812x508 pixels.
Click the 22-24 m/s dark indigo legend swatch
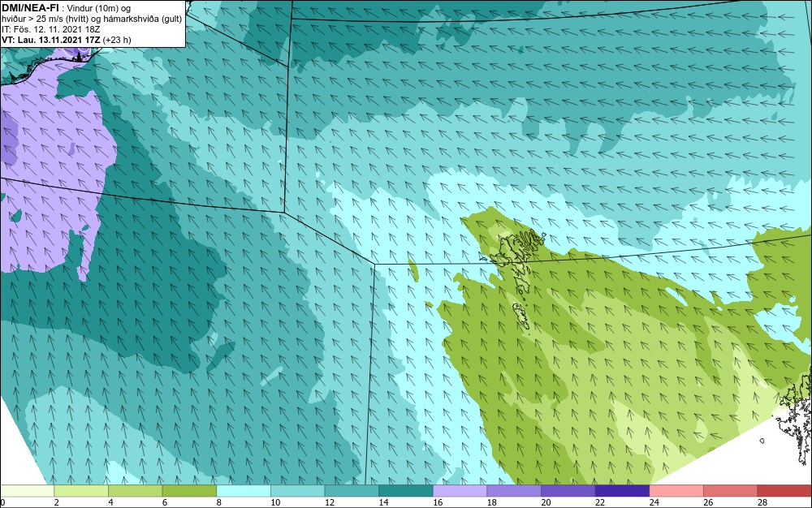[x=623, y=491]
